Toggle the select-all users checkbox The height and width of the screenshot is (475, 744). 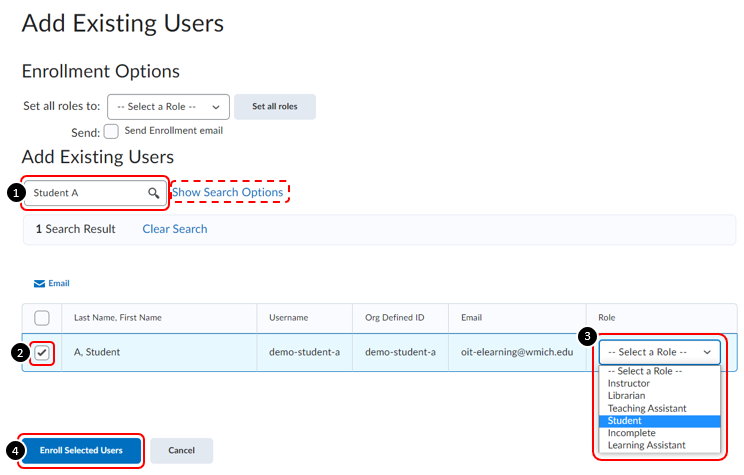tap(42, 318)
